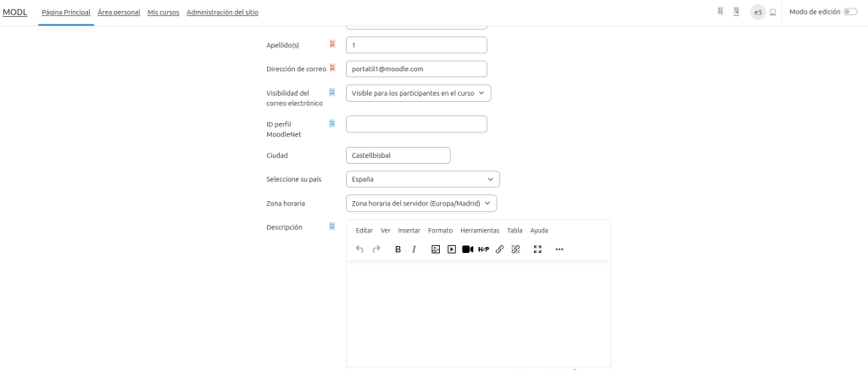Open the Zona horaria dropdown

click(x=420, y=204)
